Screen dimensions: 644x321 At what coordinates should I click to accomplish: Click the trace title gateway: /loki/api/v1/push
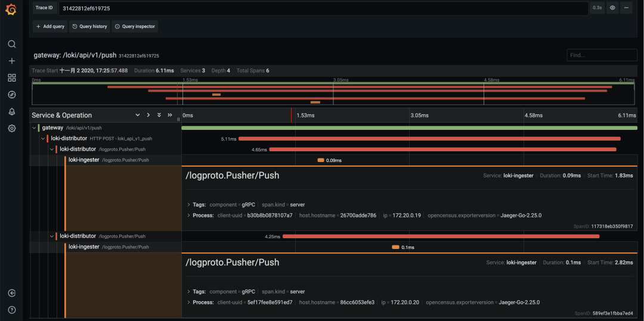(x=75, y=55)
